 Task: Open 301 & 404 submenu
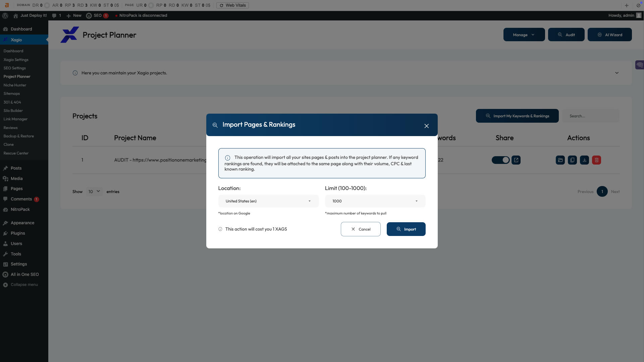pos(12,102)
